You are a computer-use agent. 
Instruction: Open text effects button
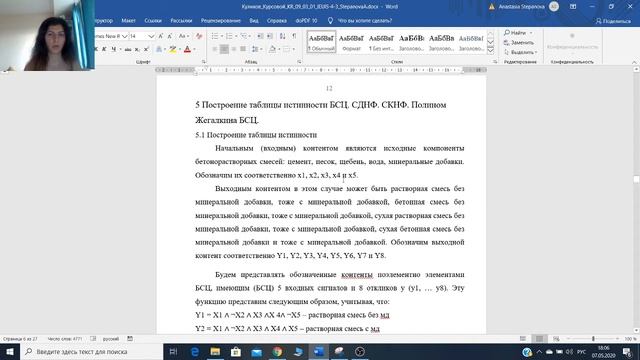click(159, 49)
